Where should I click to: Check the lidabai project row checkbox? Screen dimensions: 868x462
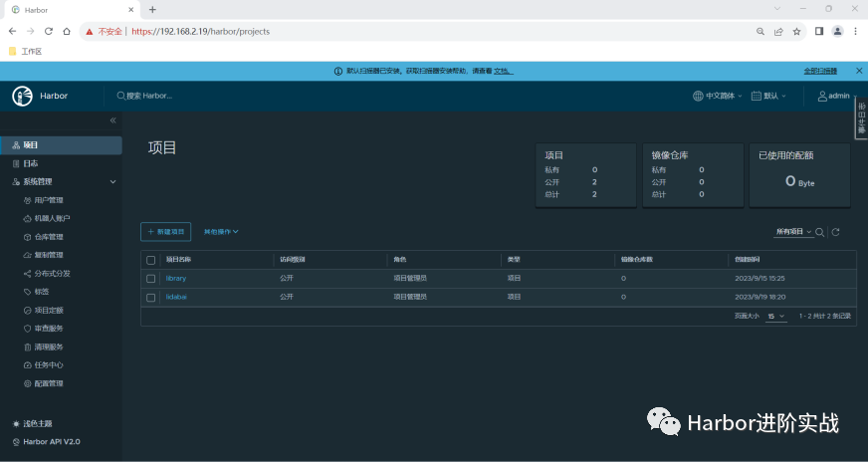click(150, 298)
